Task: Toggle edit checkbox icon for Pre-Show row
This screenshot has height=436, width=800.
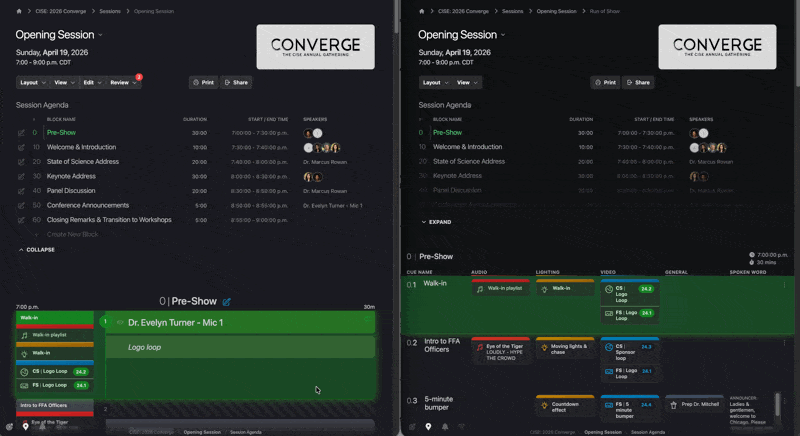Action: coord(21,133)
